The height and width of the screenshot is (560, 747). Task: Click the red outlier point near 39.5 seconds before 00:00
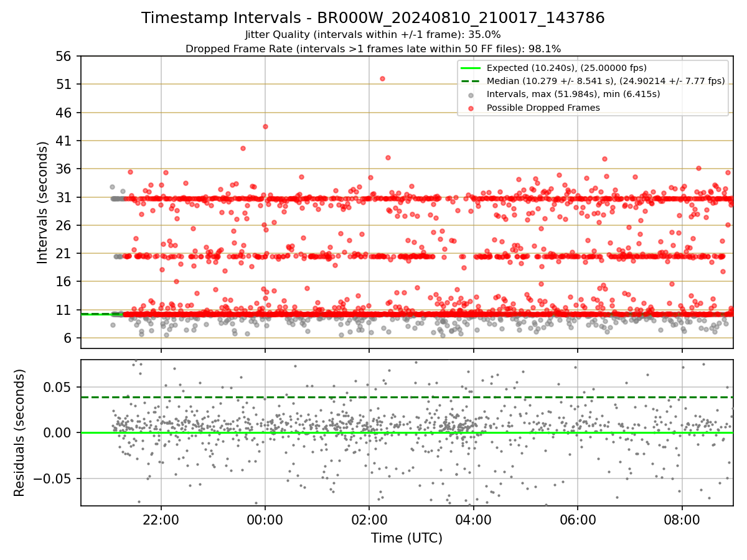click(x=243, y=148)
